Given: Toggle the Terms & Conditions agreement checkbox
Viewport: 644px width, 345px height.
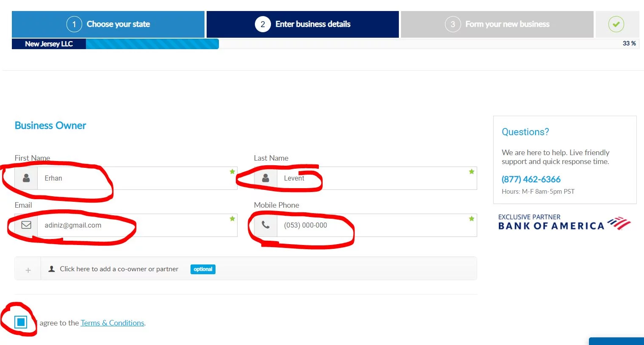Looking at the screenshot, I should (x=21, y=322).
